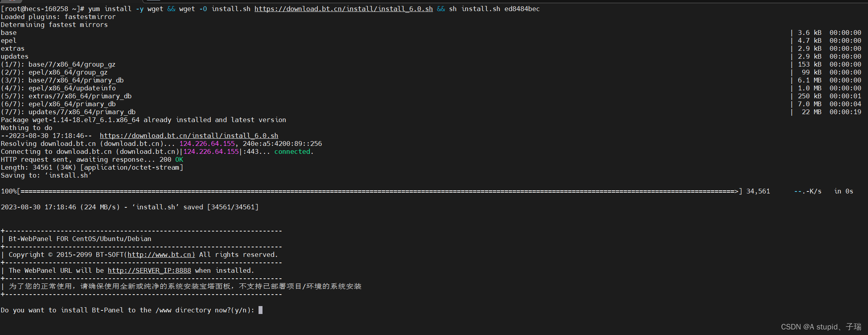Click '(1/7): base/7/x86_64/group_gz' line
The height and width of the screenshot is (335, 868).
coord(58,64)
